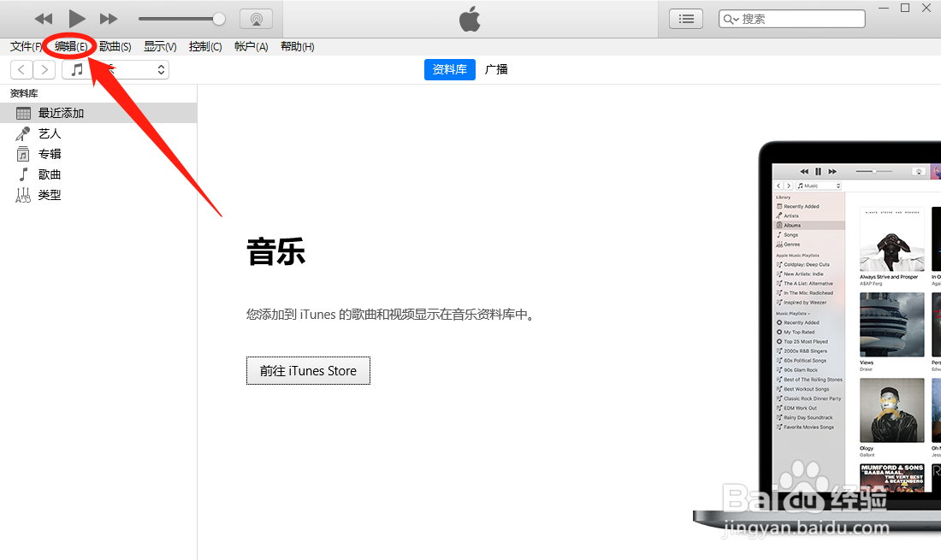
Task: Open the Up Next list icon
Action: (685, 18)
